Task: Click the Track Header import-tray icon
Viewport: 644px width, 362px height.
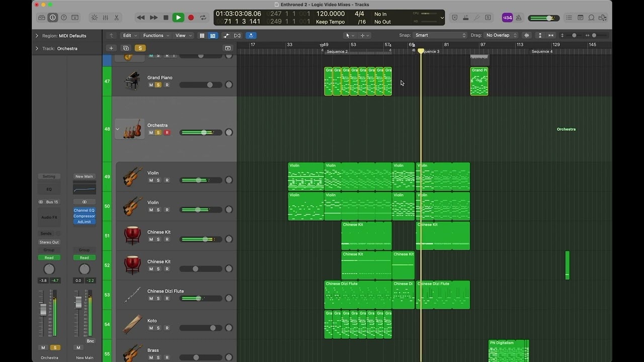Action: pyautogui.click(x=228, y=48)
